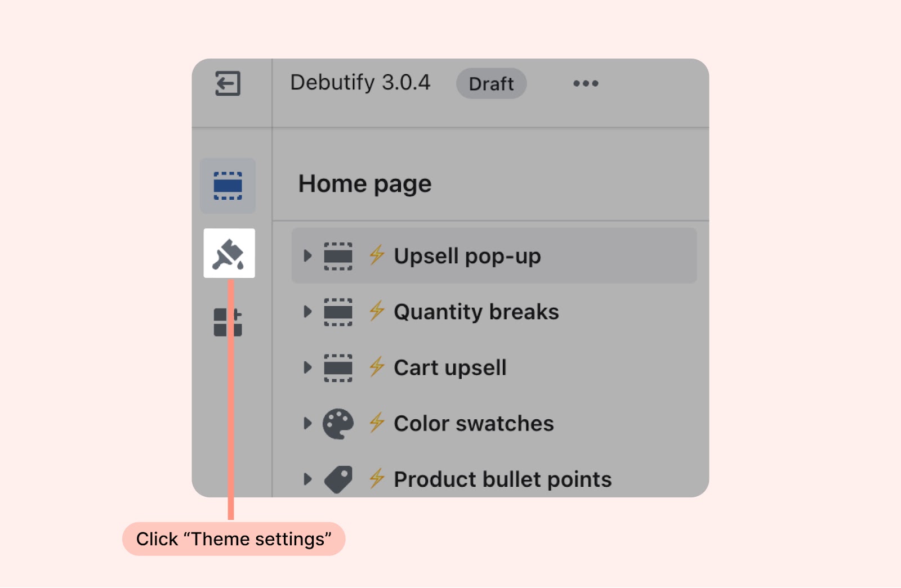Image resolution: width=901 pixels, height=588 pixels.
Task: Click the Draft status badge
Action: pyautogui.click(x=491, y=84)
